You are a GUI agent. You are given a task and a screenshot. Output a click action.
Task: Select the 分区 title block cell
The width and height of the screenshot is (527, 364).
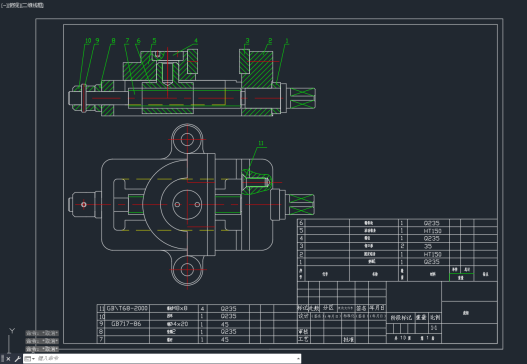tap(328, 308)
